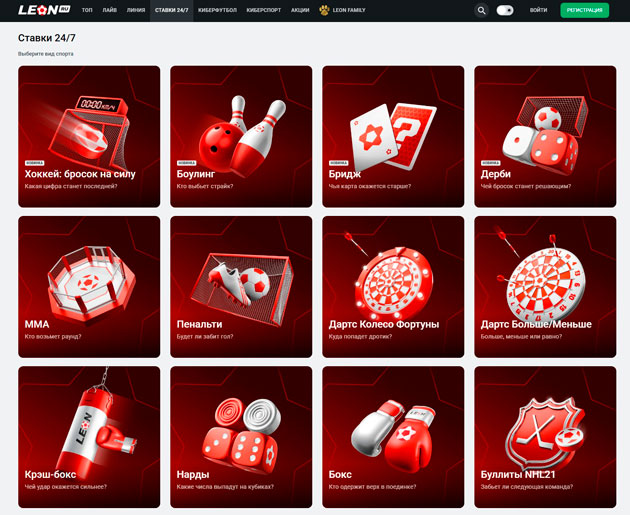Click the octagon cage MMA icon

tap(91, 284)
